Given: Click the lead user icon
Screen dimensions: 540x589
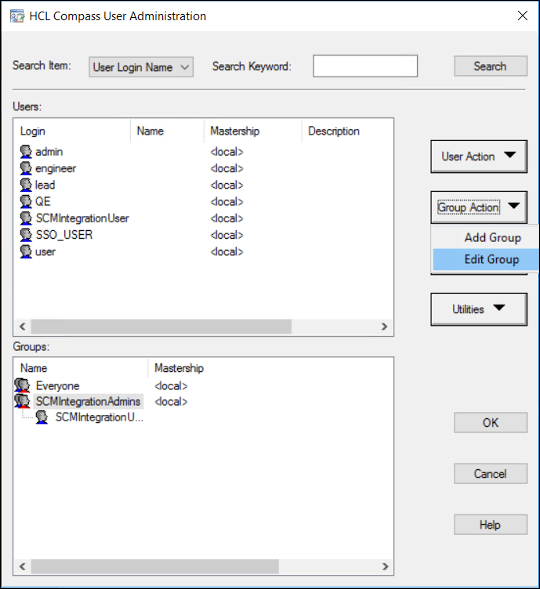Looking at the screenshot, I should tap(26, 185).
